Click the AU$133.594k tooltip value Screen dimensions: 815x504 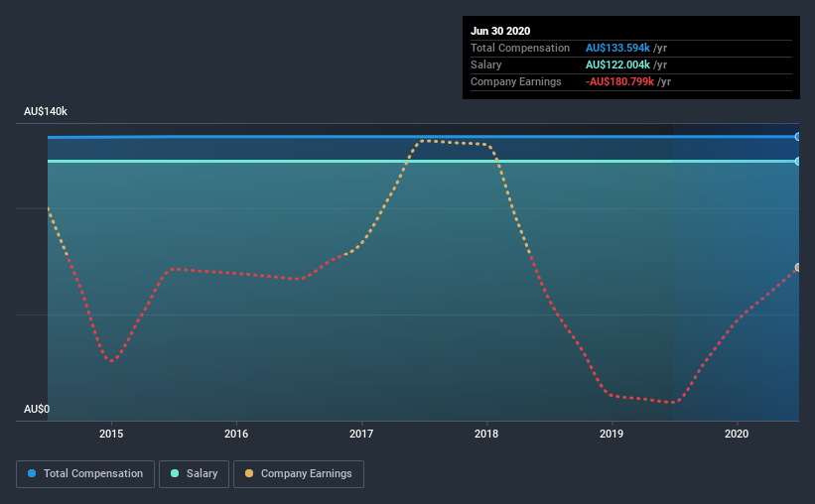pos(617,48)
